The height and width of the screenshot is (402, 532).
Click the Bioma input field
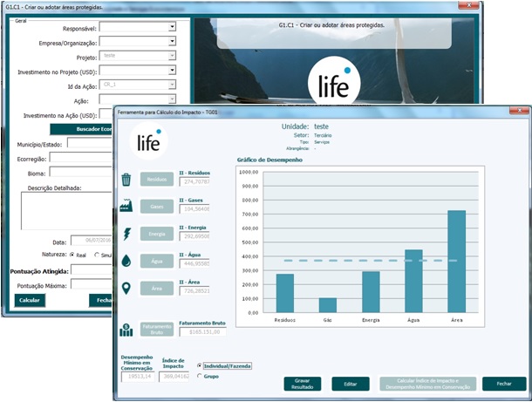81,172
